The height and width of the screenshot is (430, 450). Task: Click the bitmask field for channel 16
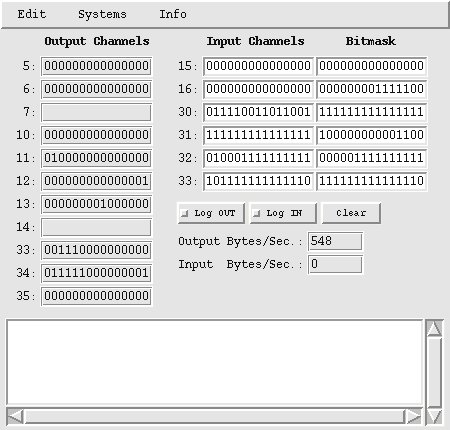(x=371, y=89)
